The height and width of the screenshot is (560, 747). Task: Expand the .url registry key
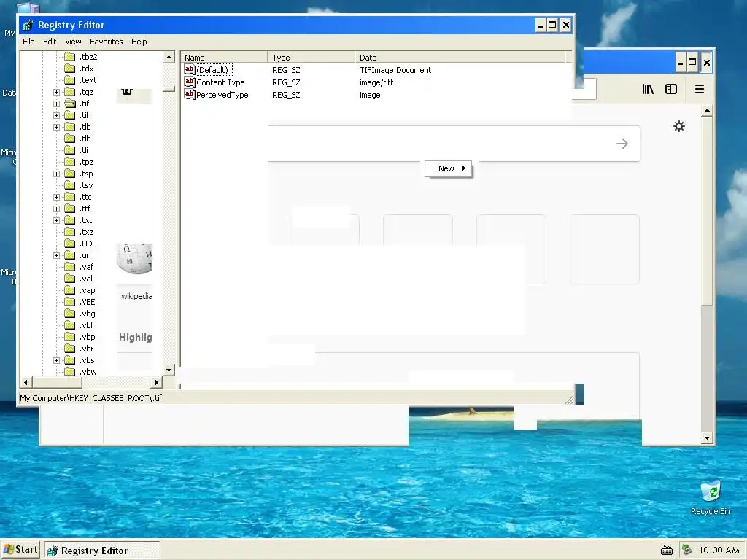tap(56, 255)
